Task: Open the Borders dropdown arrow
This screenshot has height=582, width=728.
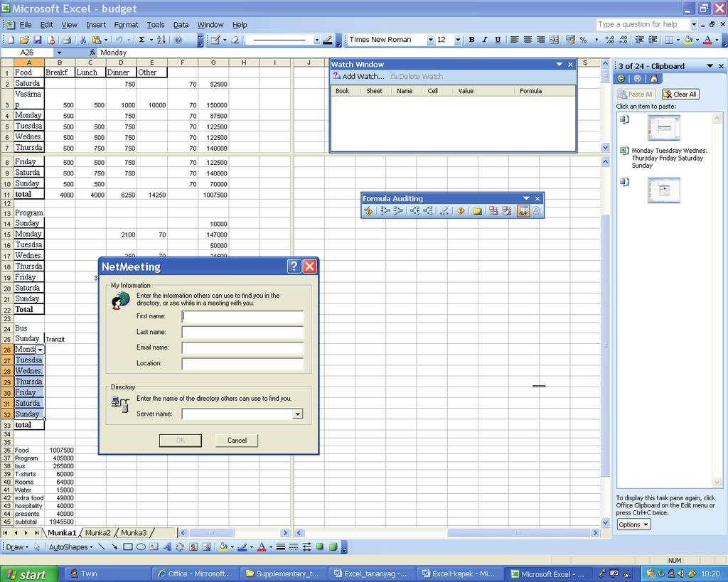Action: pos(678,40)
